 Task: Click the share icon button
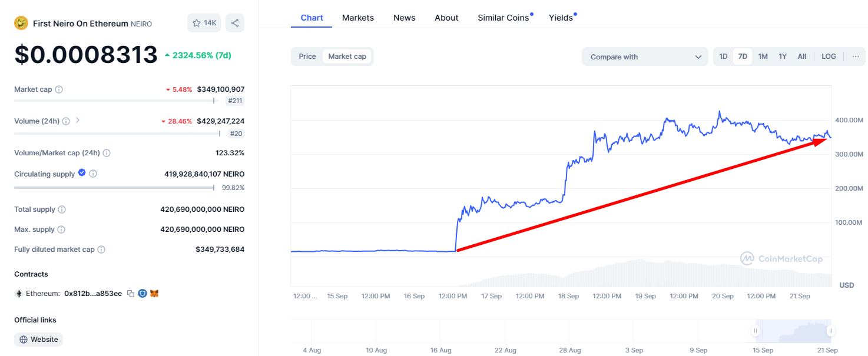[x=235, y=23]
